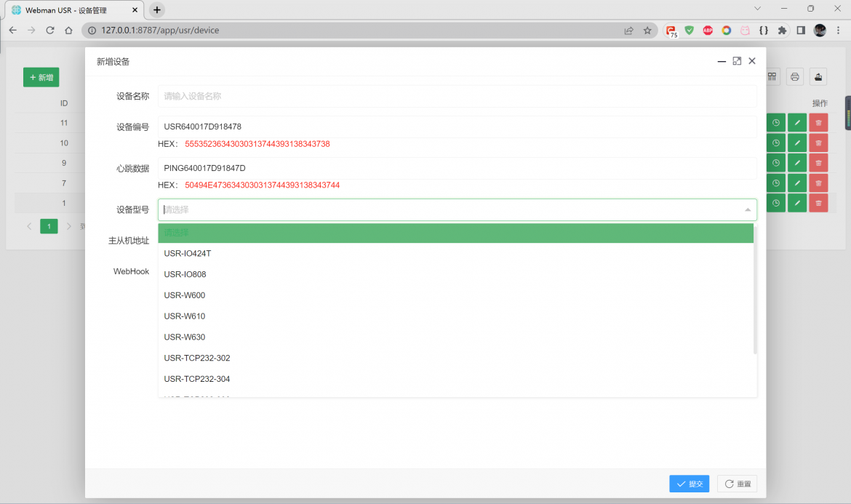Open history clock icon for row 7

(776, 183)
